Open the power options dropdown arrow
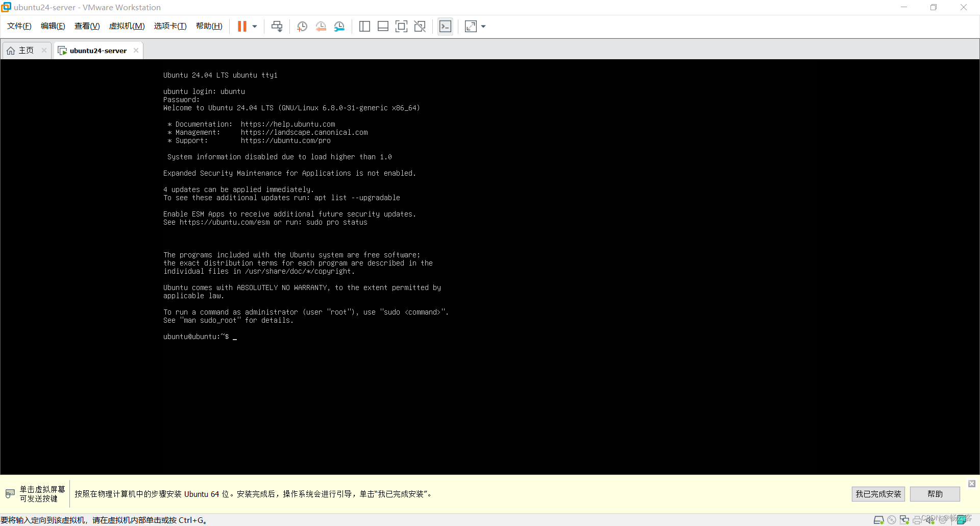Screen dimensions: 980x526 [x=255, y=27]
